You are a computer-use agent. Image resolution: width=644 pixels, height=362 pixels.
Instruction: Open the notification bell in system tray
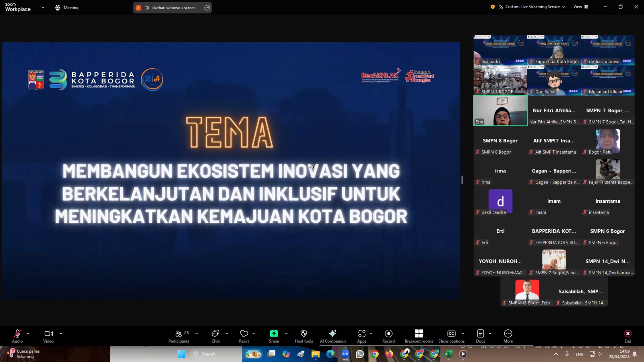tap(635, 354)
